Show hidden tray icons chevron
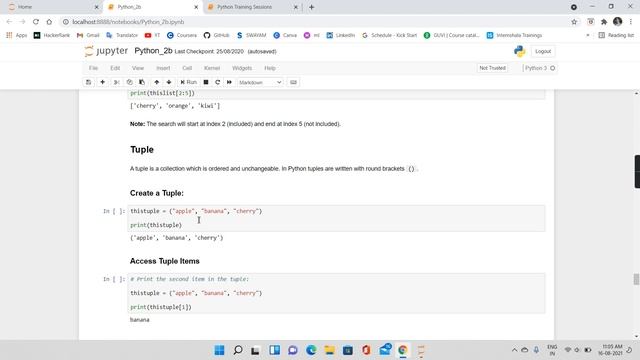 [x=514, y=350]
